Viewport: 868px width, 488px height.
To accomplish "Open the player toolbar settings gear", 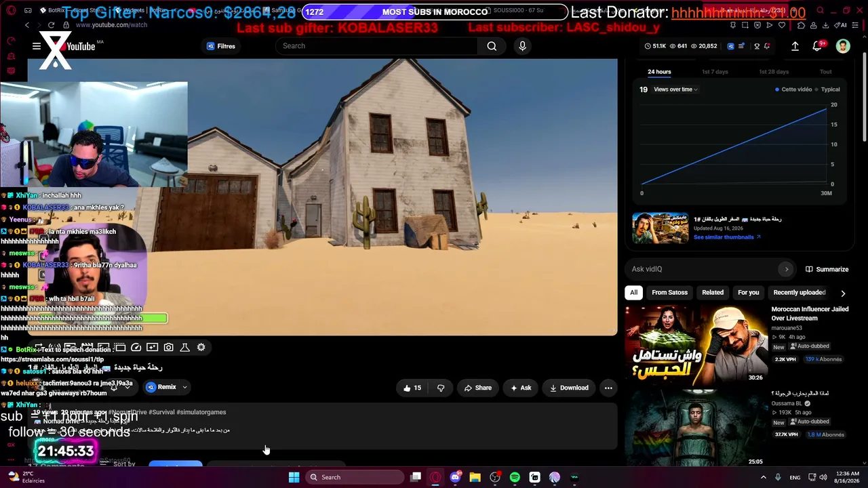I will tap(201, 348).
